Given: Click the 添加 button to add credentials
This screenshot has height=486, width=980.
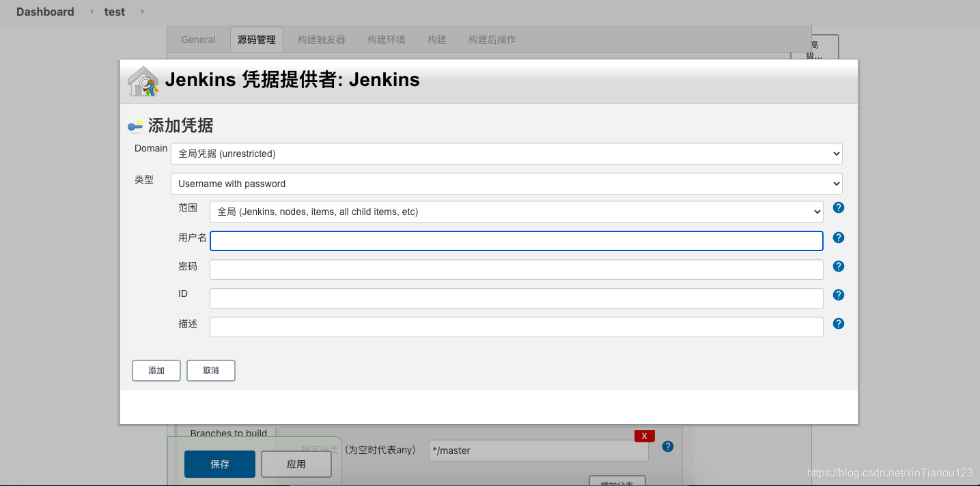Looking at the screenshot, I should [x=156, y=371].
